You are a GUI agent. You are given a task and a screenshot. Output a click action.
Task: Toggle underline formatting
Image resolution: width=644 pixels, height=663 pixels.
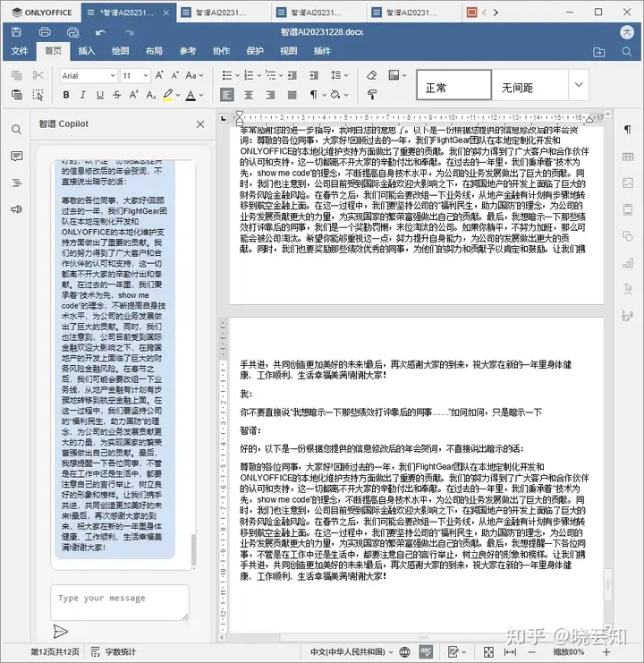[99, 95]
